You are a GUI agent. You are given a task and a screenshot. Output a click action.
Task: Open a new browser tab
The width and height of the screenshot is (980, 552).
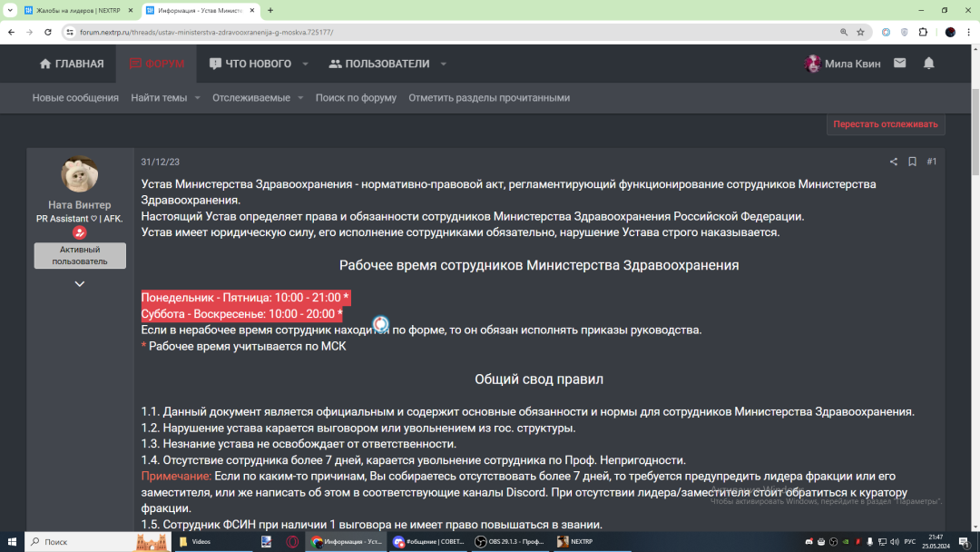coord(270,11)
